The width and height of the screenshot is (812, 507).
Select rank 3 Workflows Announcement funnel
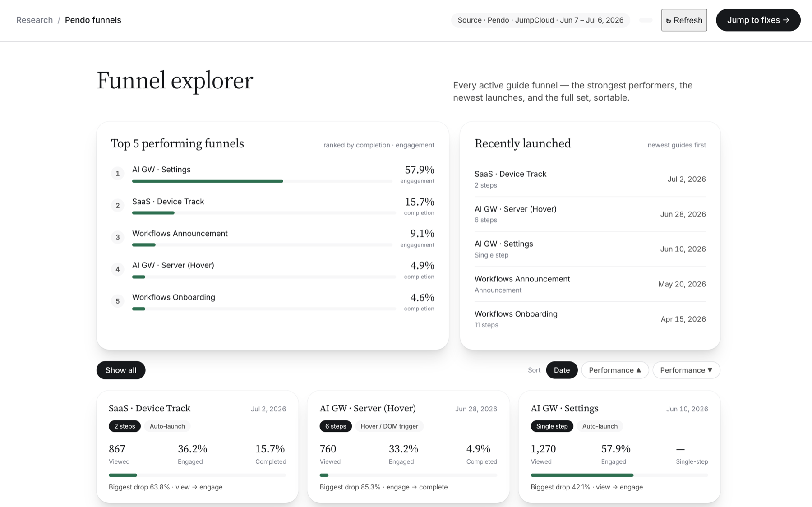[272, 238]
